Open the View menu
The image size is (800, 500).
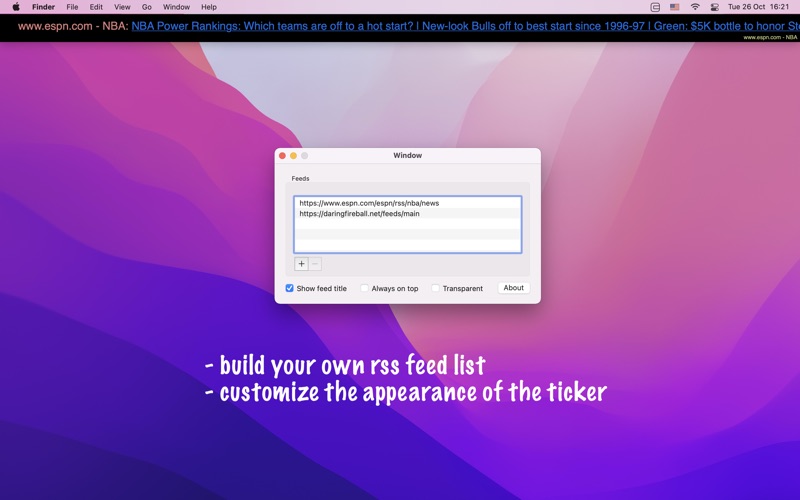pyautogui.click(x=122, y=7)
